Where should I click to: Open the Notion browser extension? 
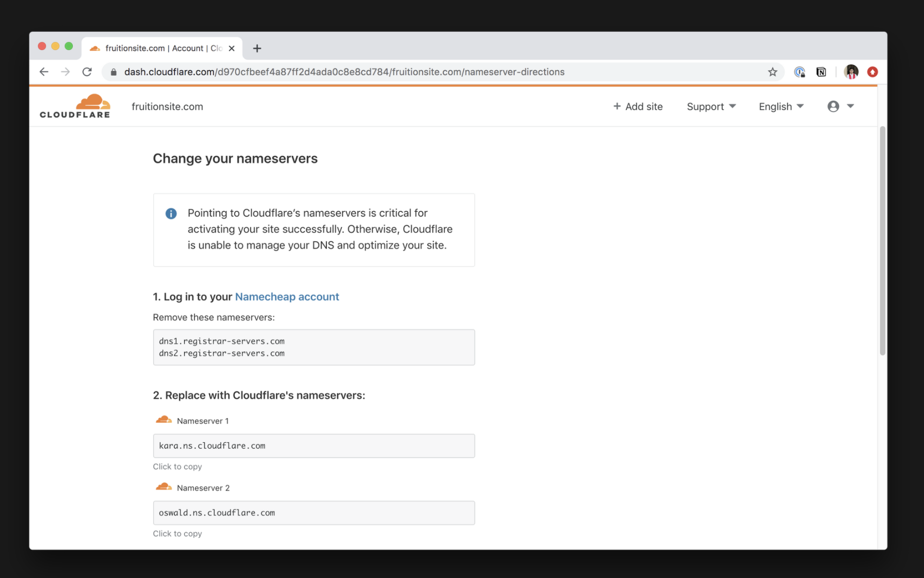click(821, 72)
